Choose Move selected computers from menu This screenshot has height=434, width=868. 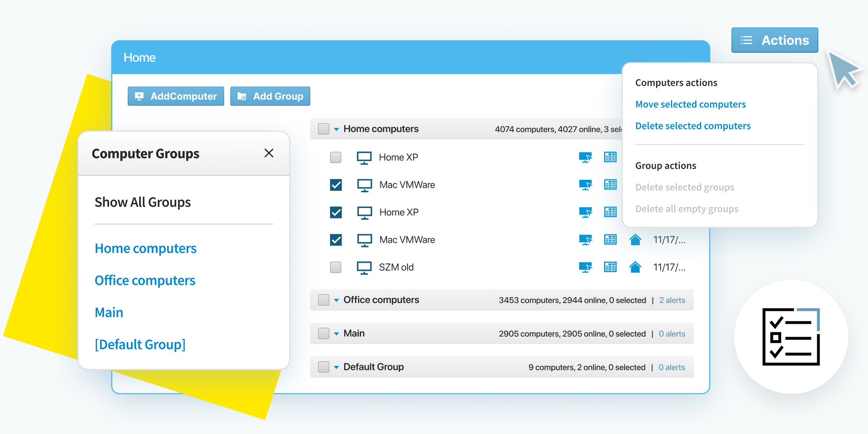(x=690, y=104)
